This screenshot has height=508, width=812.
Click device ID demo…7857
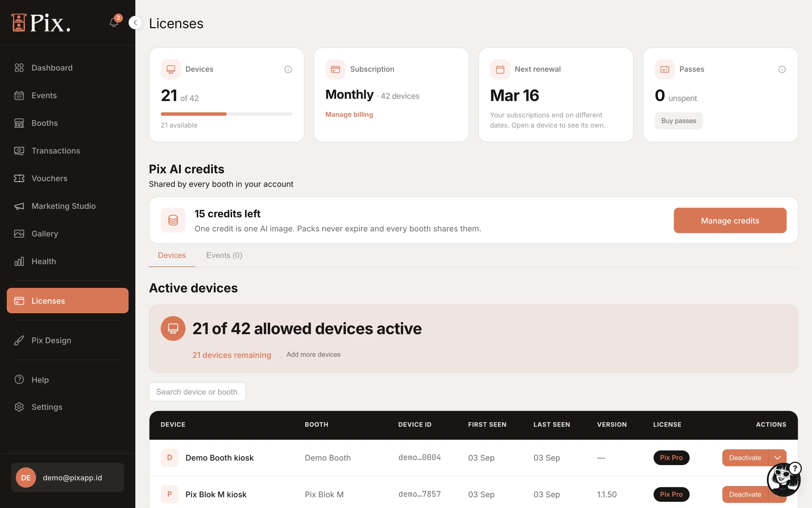pyautogui.click(x=420, y=494)
